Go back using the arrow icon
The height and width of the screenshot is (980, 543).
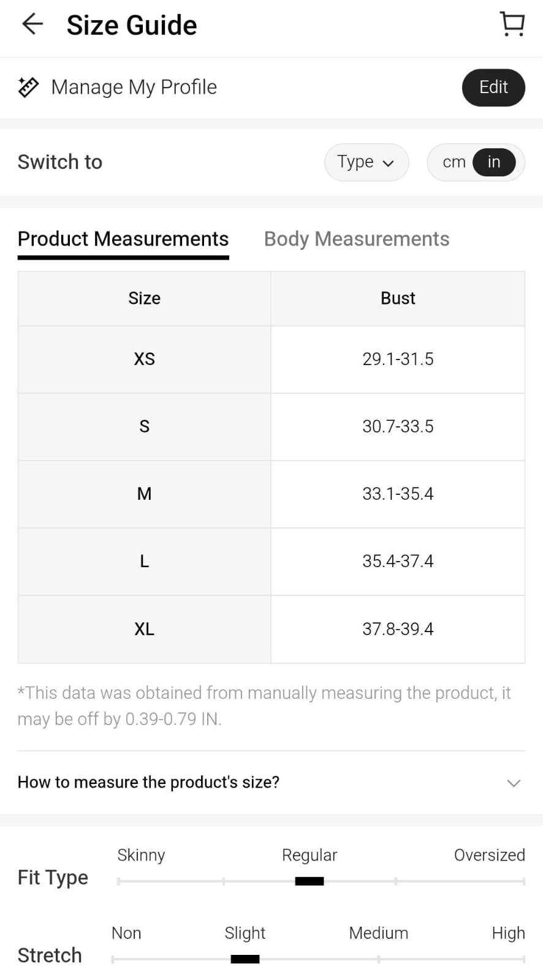[32, 24]
